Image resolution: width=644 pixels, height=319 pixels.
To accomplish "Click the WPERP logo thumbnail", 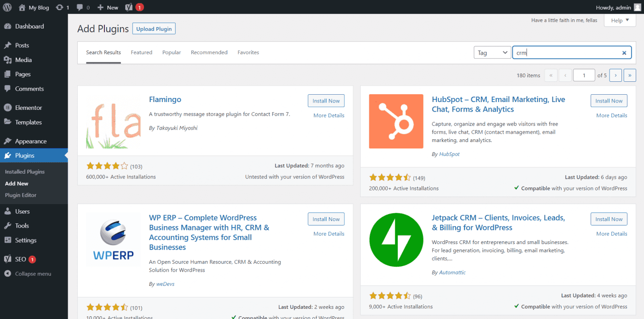I will tap(113, 240).
